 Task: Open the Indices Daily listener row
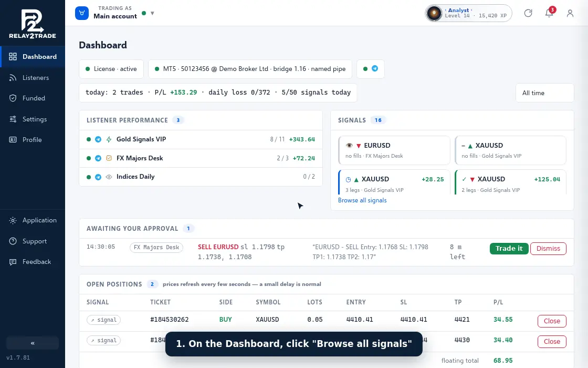[201, 177]
